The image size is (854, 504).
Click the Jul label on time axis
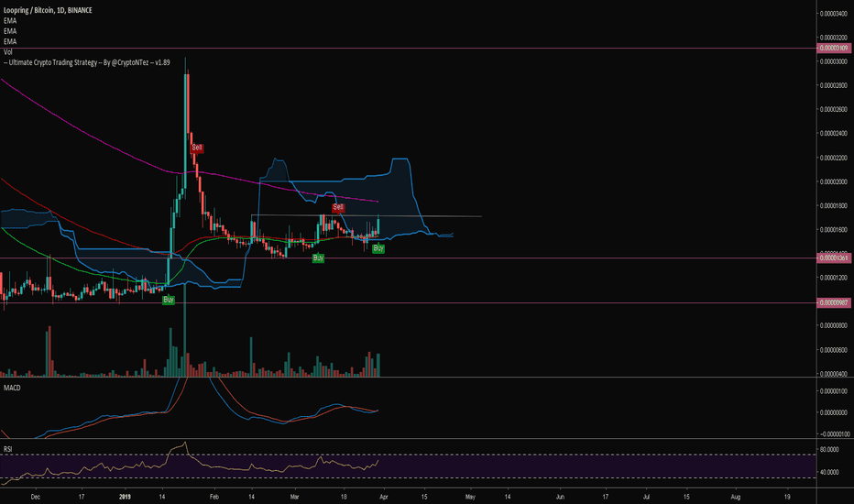coord(647,497)
